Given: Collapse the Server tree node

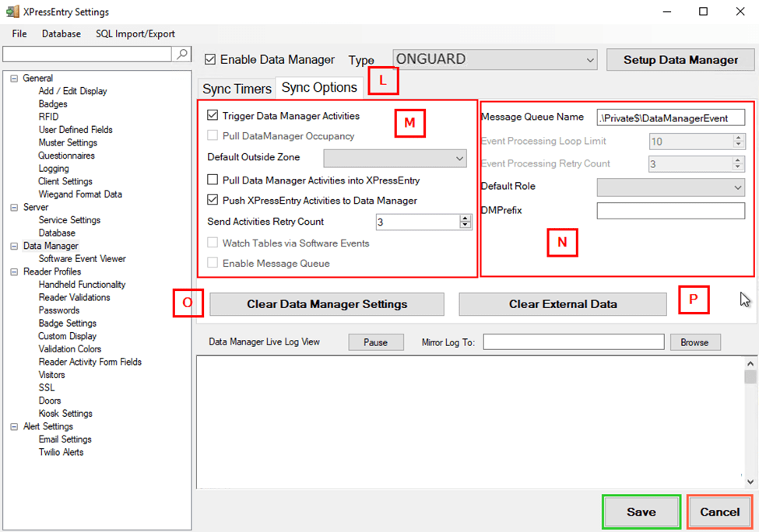Looking at the screenshot, I should click(14, 207).
